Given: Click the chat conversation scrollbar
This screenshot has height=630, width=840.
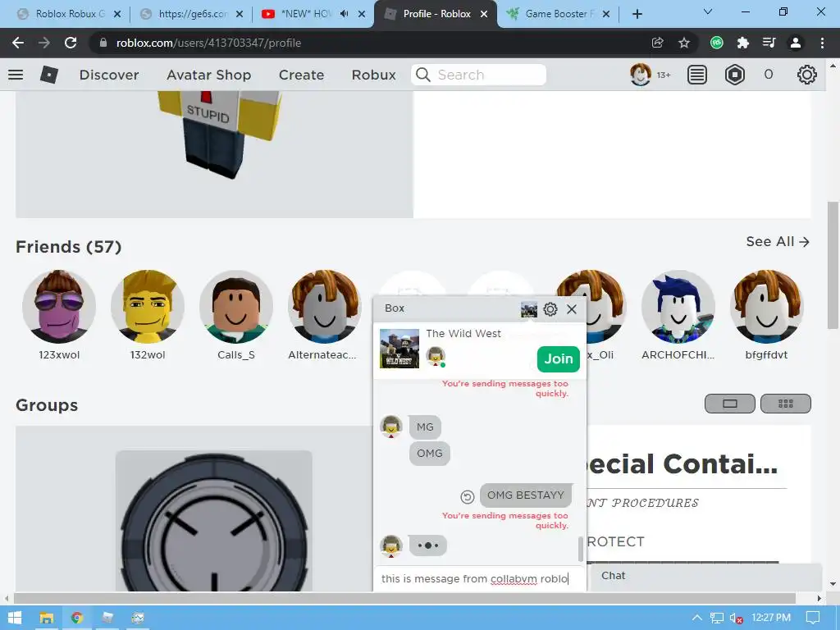Looking at the screenshot, I should pyautogui.click(x=580, y=549).
